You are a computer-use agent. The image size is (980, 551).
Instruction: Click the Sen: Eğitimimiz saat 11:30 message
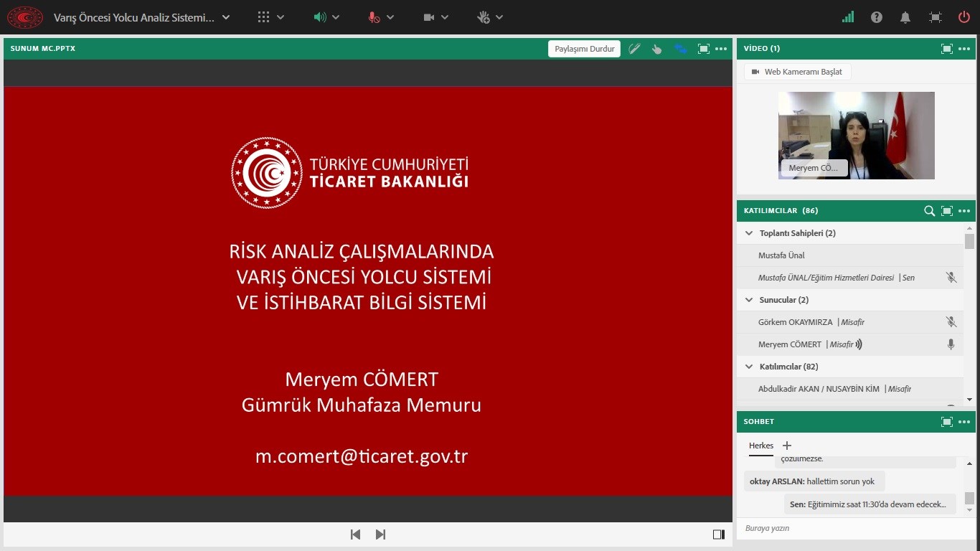tap(870, 504)
